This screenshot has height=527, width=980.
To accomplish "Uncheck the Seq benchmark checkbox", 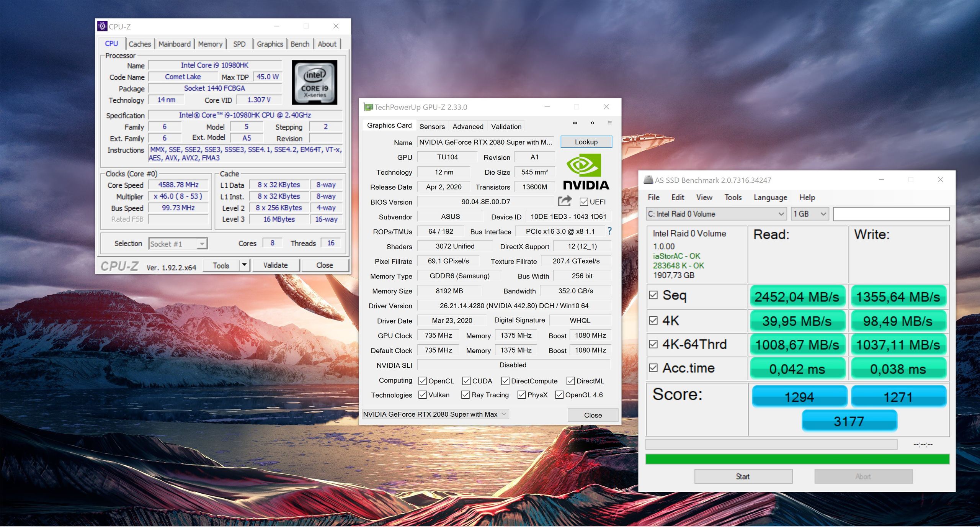I will coord(653,295).
